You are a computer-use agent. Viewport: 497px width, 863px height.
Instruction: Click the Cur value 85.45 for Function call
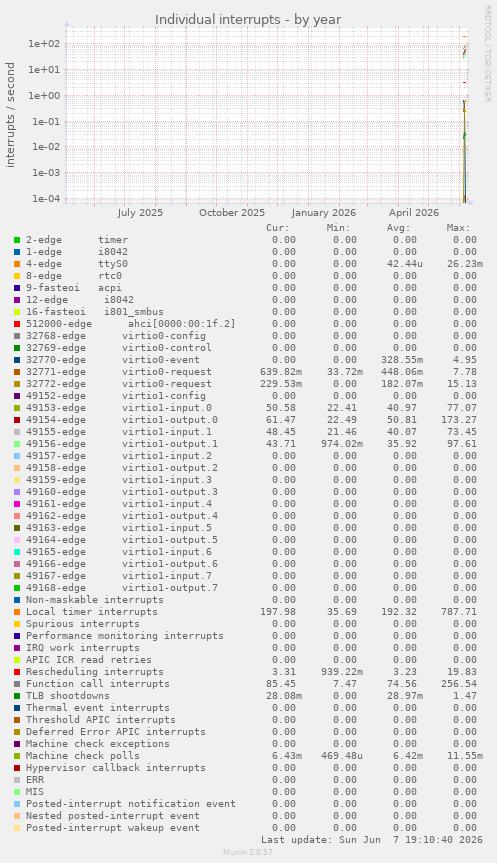point(281,684)
